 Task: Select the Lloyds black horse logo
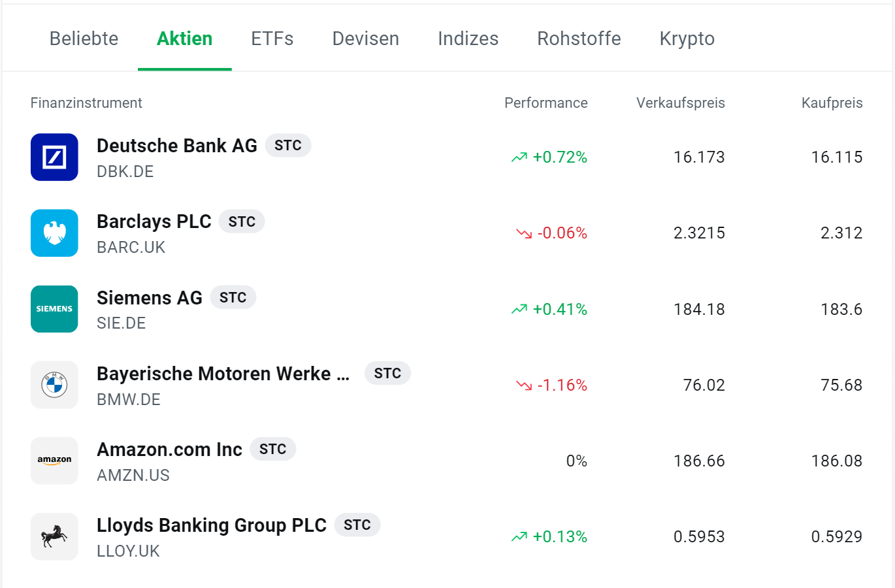click(54, 536)
